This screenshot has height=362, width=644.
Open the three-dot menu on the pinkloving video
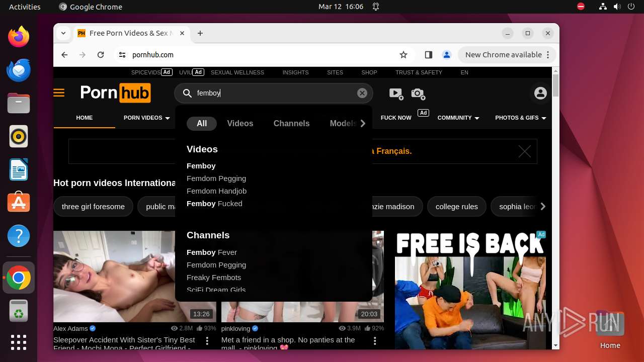tap(375, 341)
